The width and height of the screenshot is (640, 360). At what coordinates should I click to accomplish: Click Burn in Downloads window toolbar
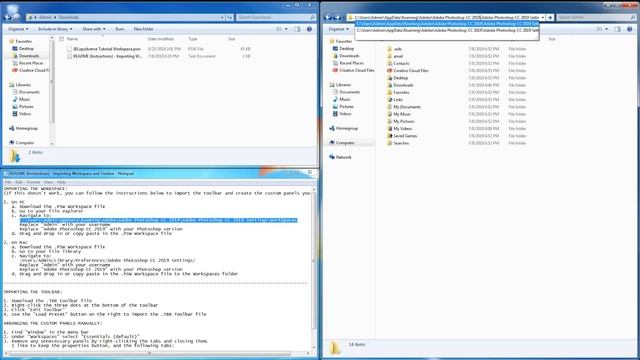coord(120,29)
